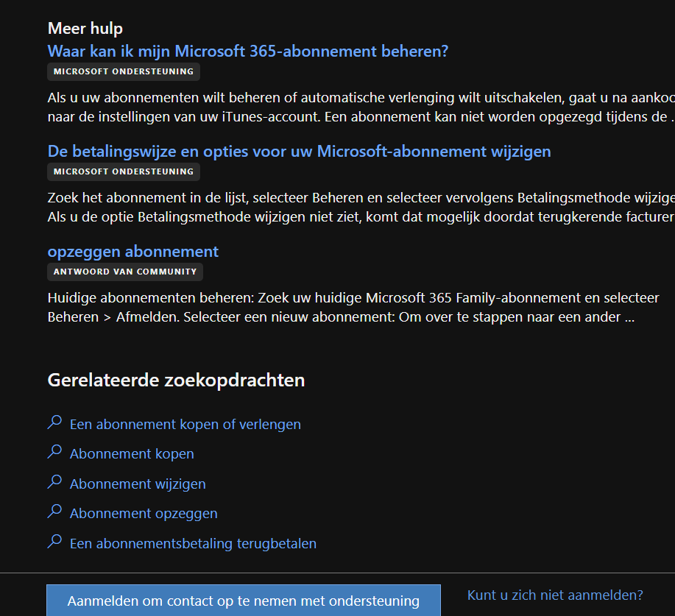Click 'Microsoft Ondersteuning' badge under 'Waar kan ik' result
This screenshot has height=616, width=675.
124,71
